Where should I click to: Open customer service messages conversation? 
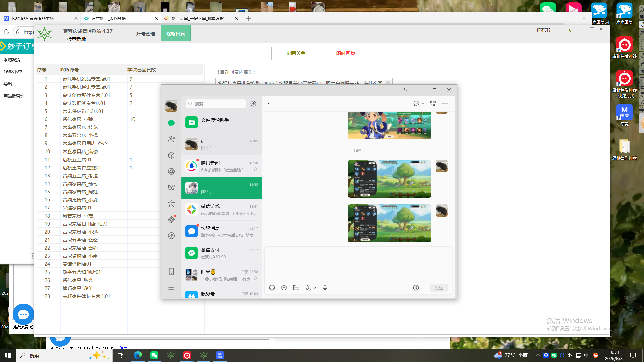(x=222, y=231)
